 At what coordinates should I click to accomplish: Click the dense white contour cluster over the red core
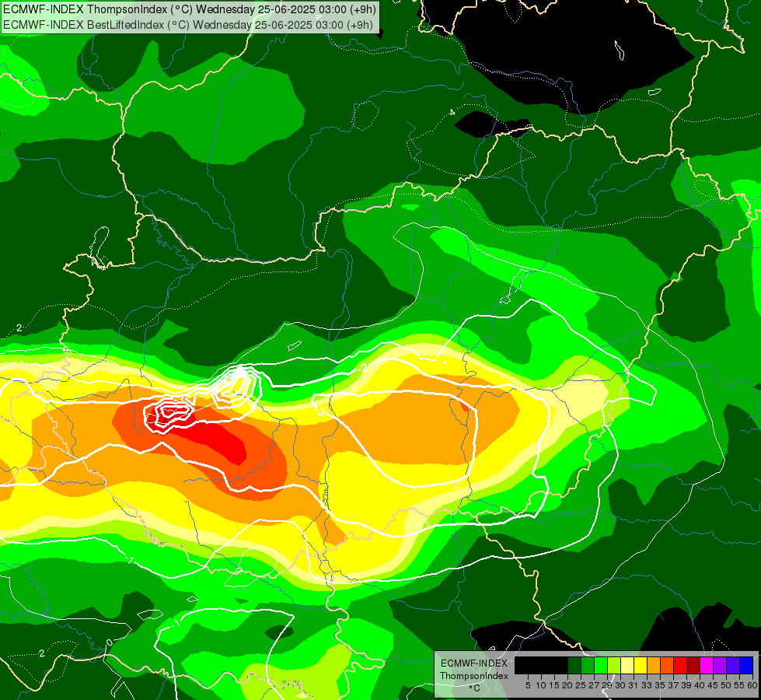169,415
